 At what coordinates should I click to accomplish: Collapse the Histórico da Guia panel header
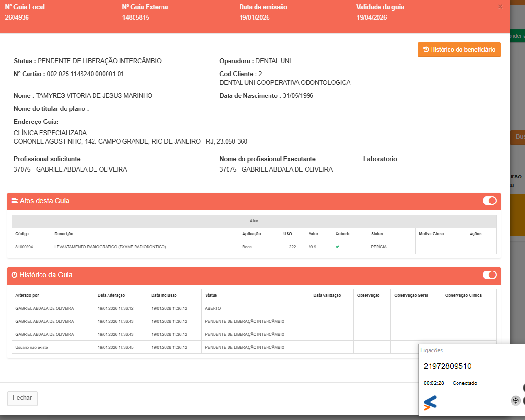[241, 275]
